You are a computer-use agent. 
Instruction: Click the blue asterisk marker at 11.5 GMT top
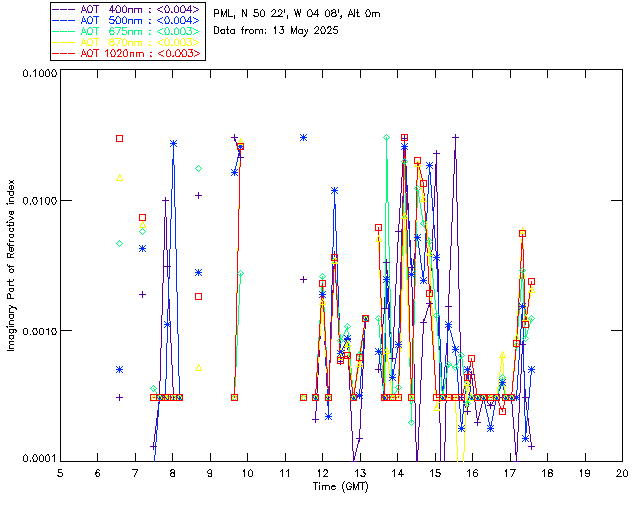(x=303, y=138)
